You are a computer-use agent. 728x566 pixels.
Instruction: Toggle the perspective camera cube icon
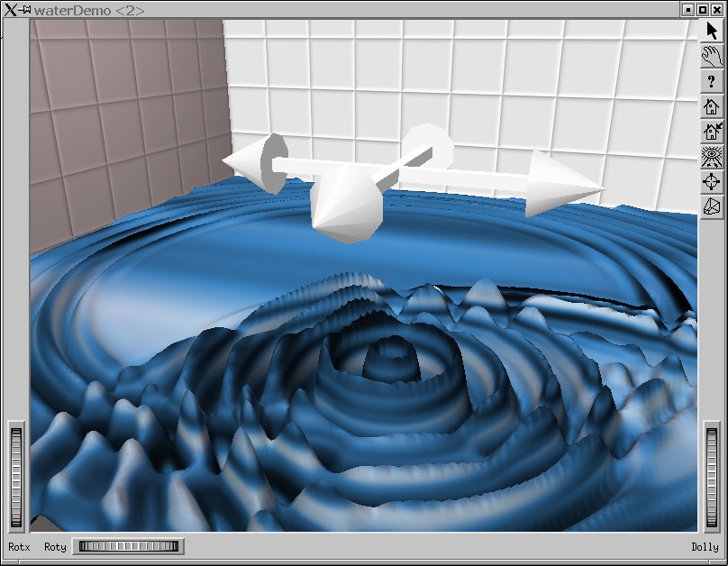pyautogui.click(x=711, y=206)
